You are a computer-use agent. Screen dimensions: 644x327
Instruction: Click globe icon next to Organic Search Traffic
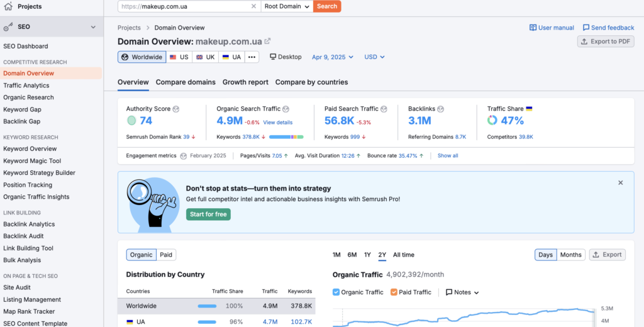pyautogui.click(x=286, y=109)
